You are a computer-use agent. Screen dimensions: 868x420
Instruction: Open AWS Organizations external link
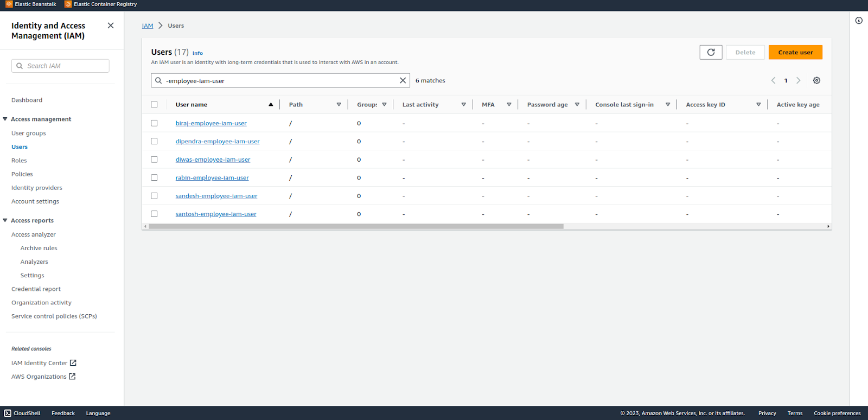43,377
